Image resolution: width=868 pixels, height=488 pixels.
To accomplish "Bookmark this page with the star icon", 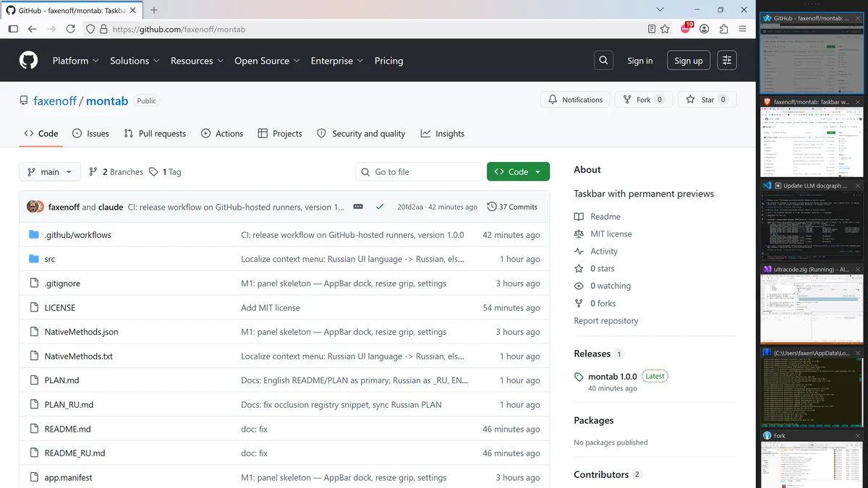I will pyautogui.click(x=666, y=29).
